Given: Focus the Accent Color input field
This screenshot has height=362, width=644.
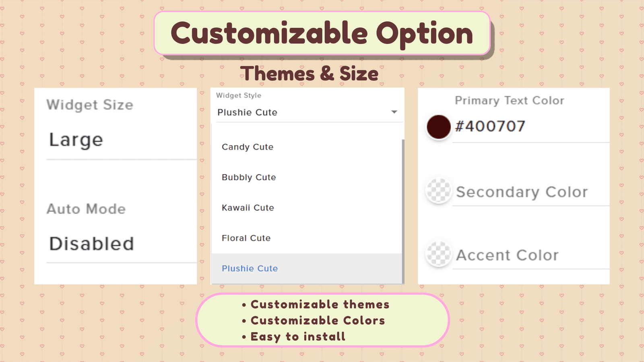Looking at the screenshot, I should point(531,255).
